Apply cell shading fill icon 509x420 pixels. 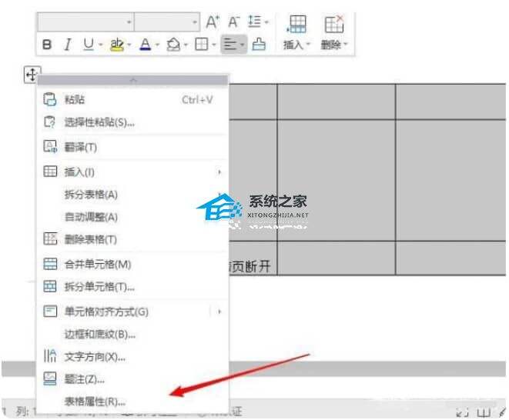point(173,44)
